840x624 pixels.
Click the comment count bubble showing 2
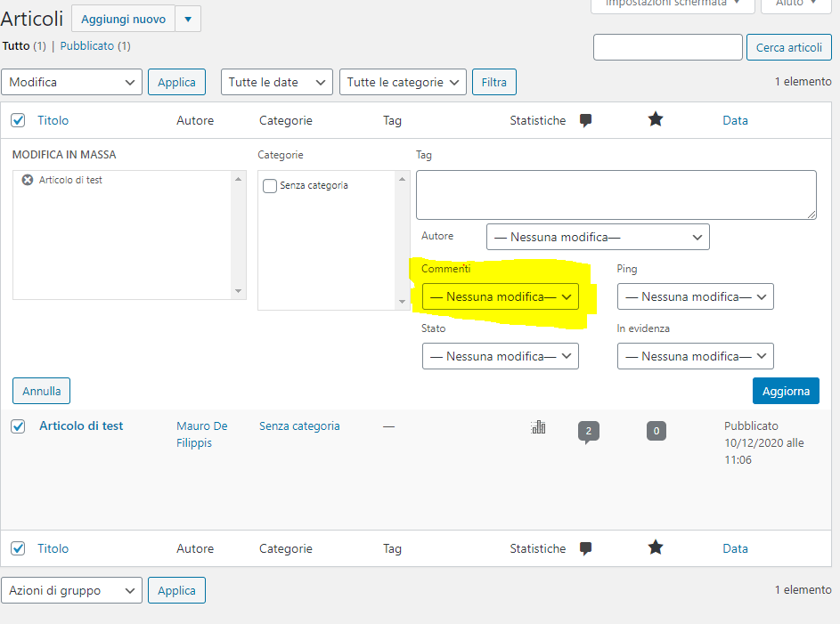click(587, 432)
